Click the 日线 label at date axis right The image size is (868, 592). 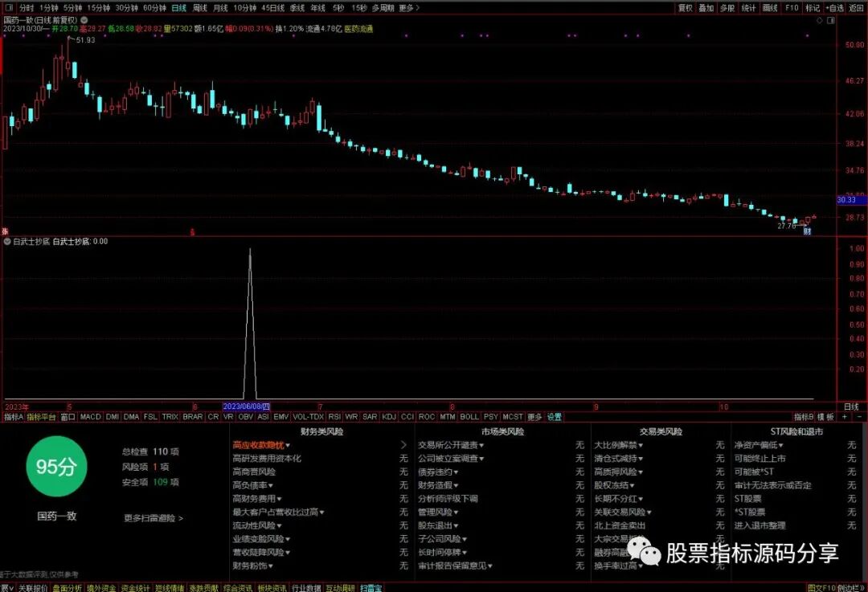click(x=851, y=406)
